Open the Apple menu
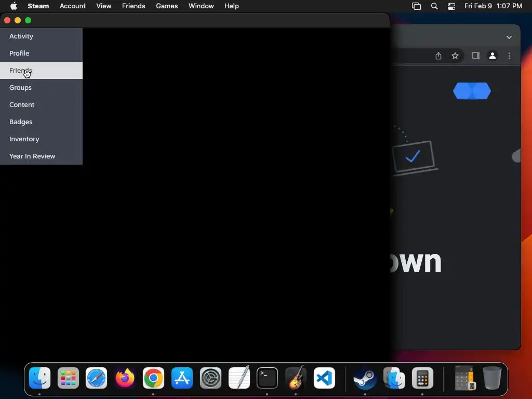This screenshot has height=399, width=532. tap(14, 6)
